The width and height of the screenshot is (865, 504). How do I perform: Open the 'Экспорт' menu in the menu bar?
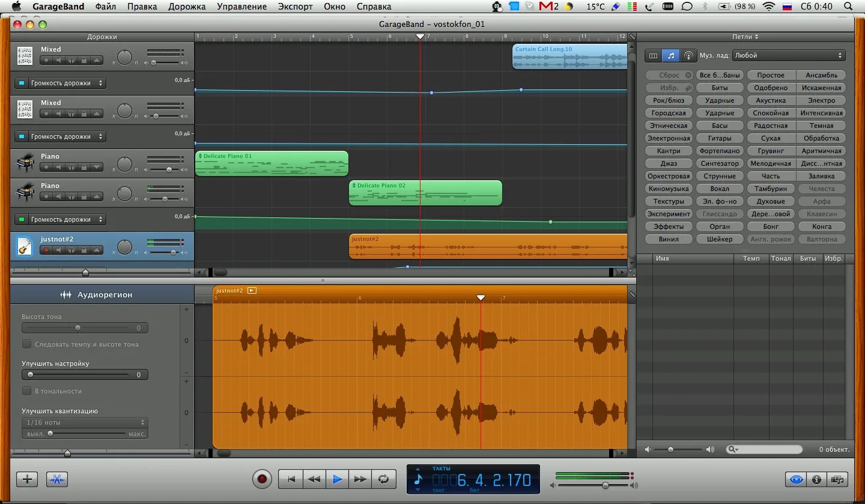(294, 7)
